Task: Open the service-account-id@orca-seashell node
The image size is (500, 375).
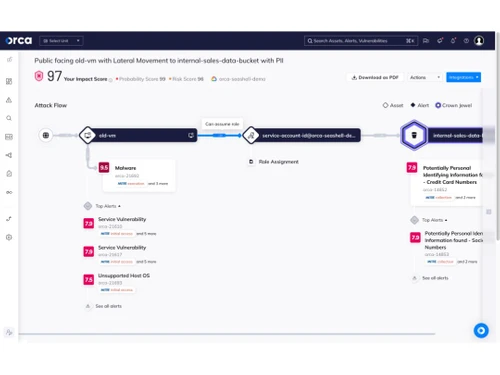Action: click(x=308, y=135)
